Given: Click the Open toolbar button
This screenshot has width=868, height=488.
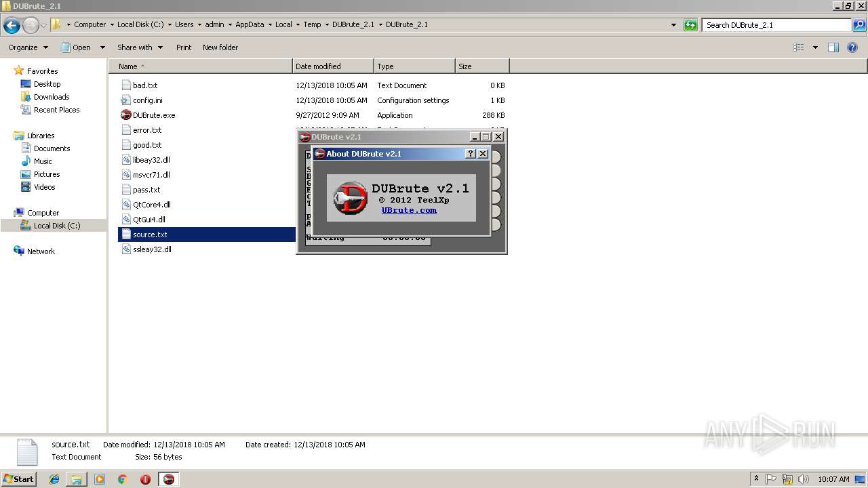Looking at the screenshot, I should click(77, 47).
